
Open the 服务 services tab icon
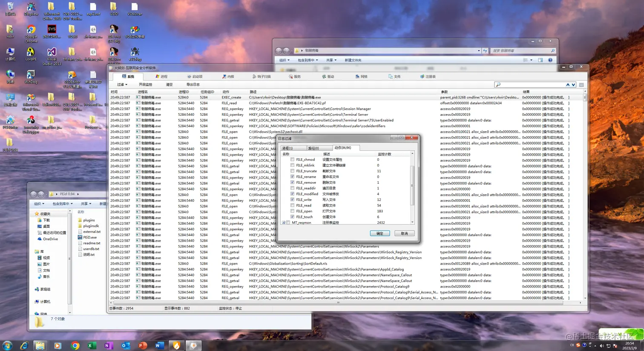coord(290,77)
